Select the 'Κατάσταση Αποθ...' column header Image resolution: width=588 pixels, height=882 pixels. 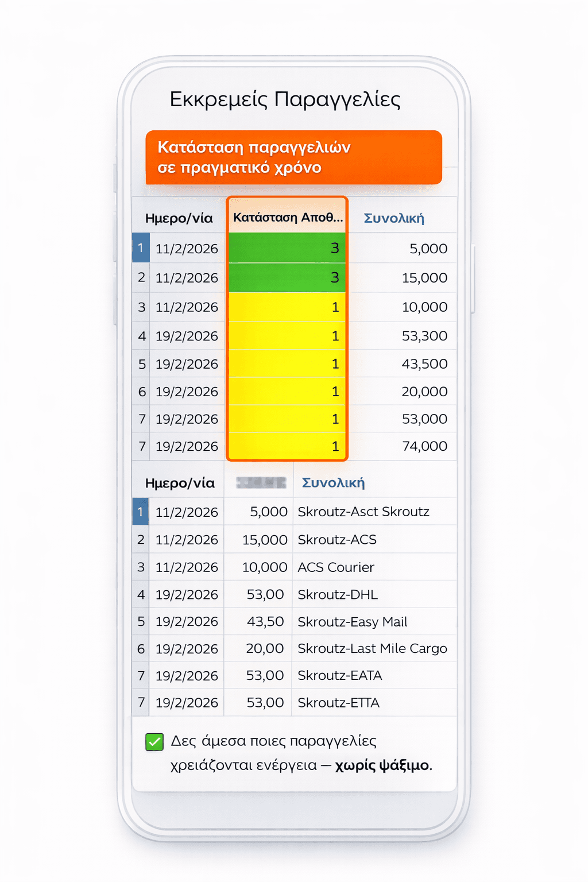(x=287, y=217)
